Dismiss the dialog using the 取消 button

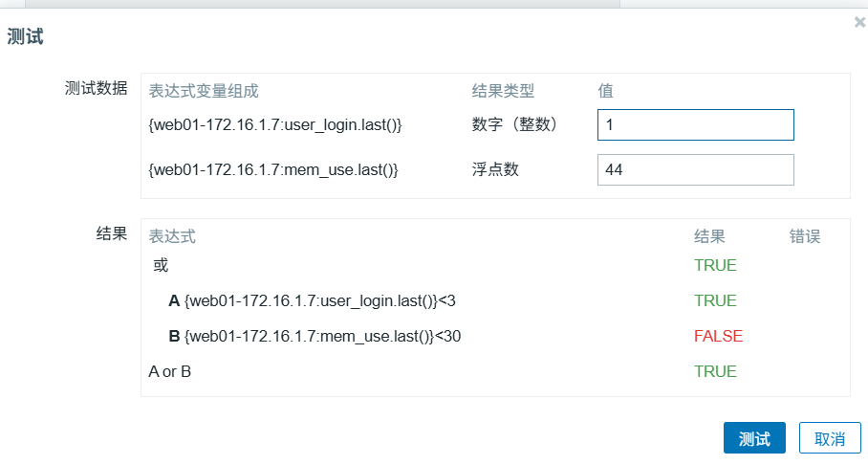tap(829, 438)
